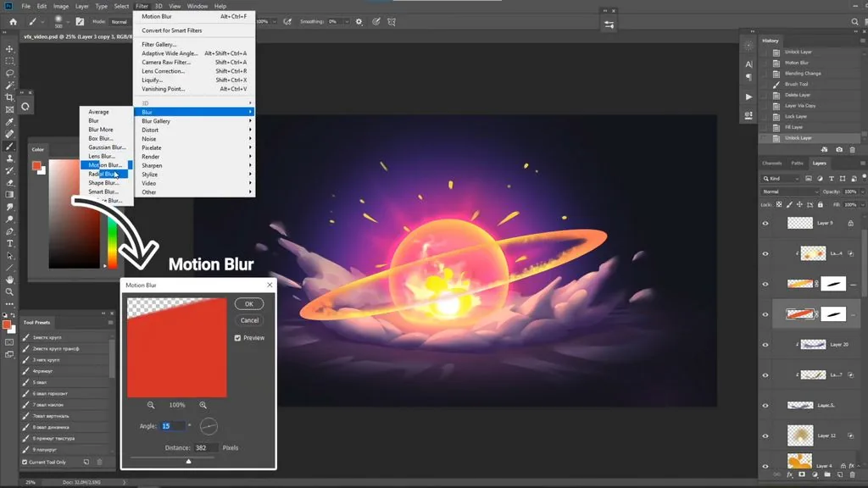Create new snapshot camera icon in History
868x488 pixels.
click(x=839, y=150)
